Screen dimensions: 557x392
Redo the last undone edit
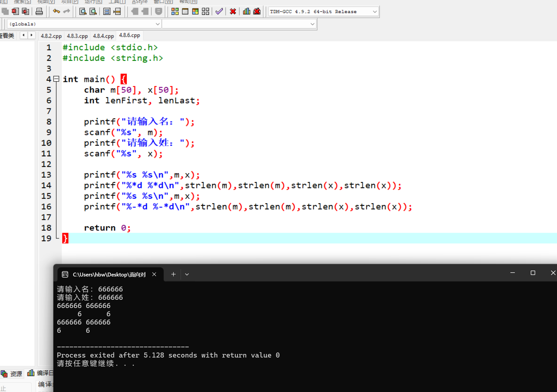[67, 11]
